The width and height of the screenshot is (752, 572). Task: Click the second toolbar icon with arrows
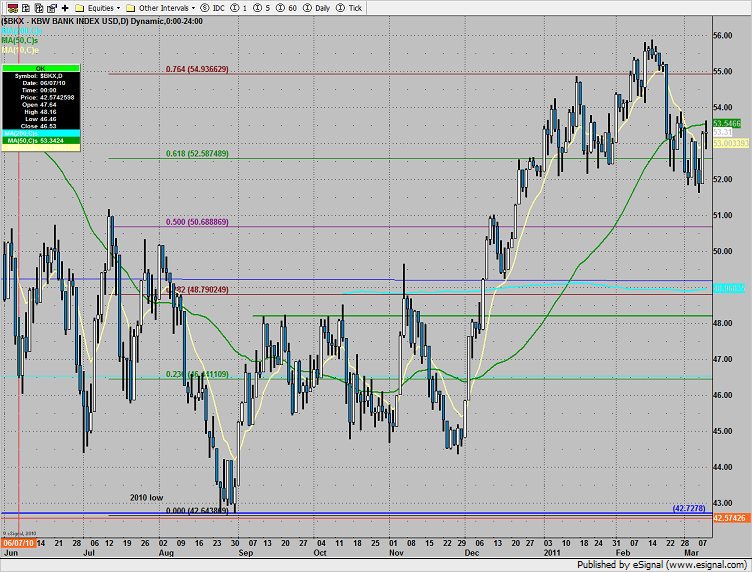(x=26, y=8)
